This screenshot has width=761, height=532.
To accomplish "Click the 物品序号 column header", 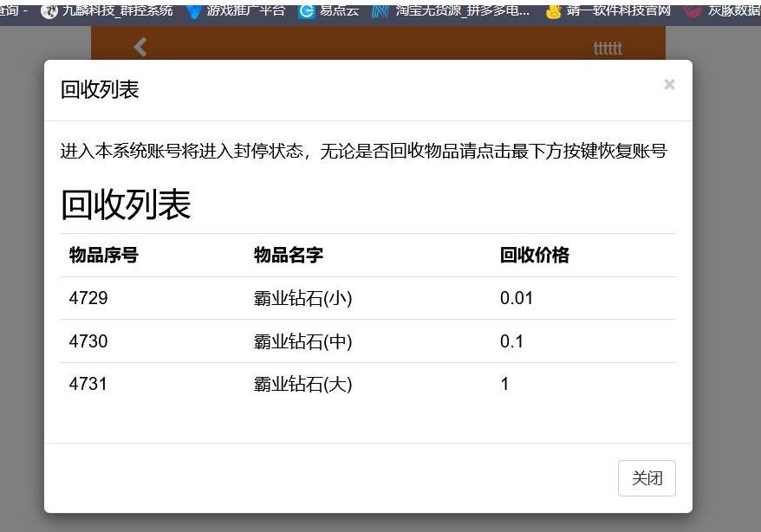I will click(104, 255).
